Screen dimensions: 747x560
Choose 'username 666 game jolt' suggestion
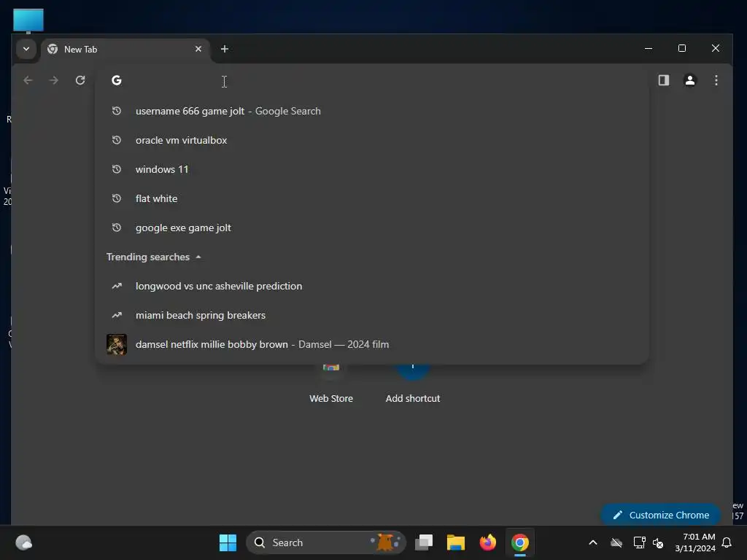pyautogui.click(x=371, y=111)
